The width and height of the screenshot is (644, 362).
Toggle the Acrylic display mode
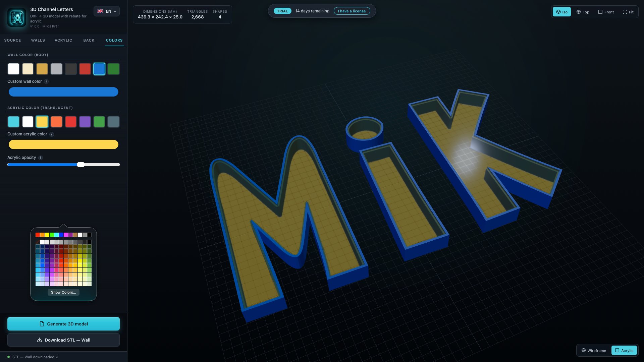(x=624, y=350)
